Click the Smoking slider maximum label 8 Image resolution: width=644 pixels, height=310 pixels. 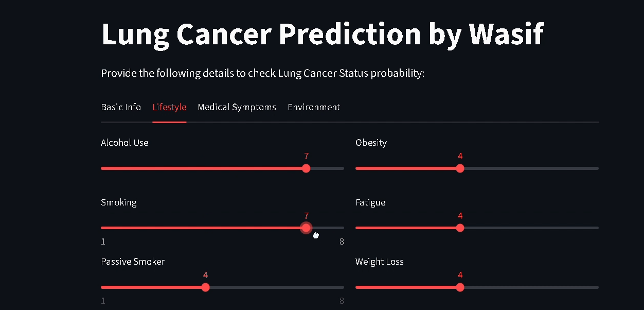pyautogui.click(x=342, y=242)
